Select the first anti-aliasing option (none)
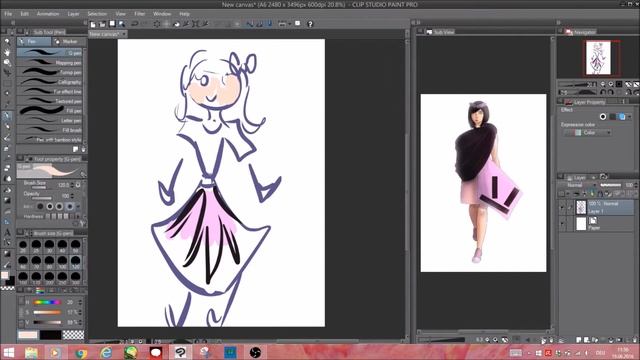Screen dimensions: 640x360 click(40, 207)
